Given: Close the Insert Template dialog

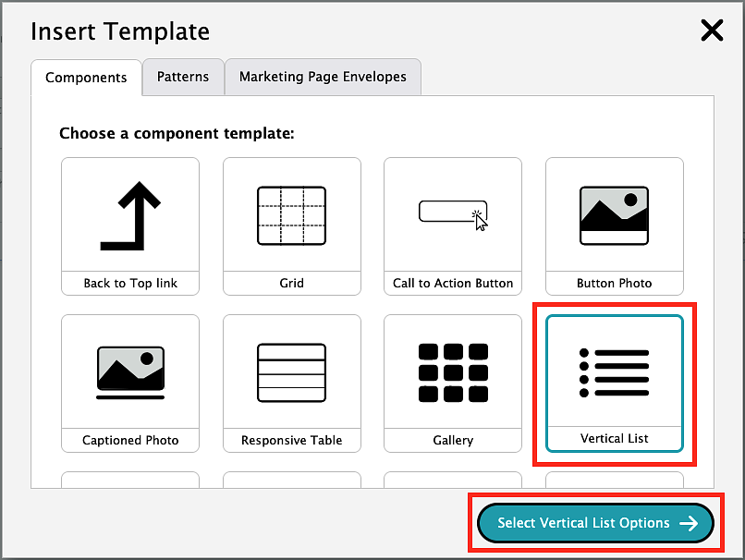Looking at the screenshot, I should coord(712,30).
